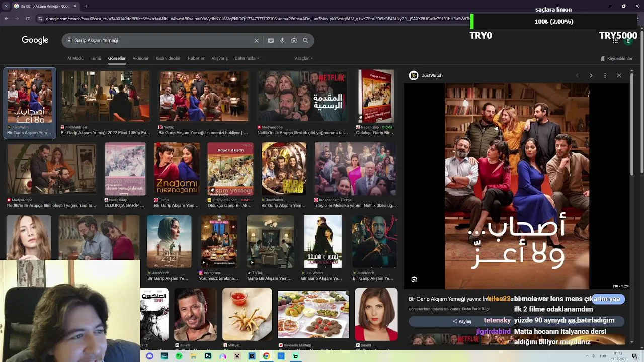Screen dimensions: 644x362
Task: Close the Bir Garip Akşam Yemeği browser tab
Action: (x=75, y=6)
